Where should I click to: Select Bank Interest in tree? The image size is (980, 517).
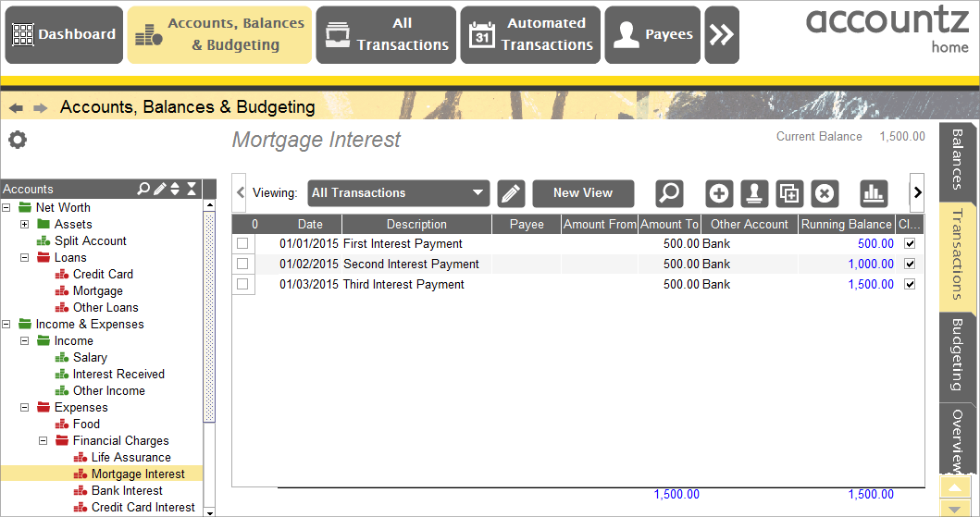click(x=127, y=491)
